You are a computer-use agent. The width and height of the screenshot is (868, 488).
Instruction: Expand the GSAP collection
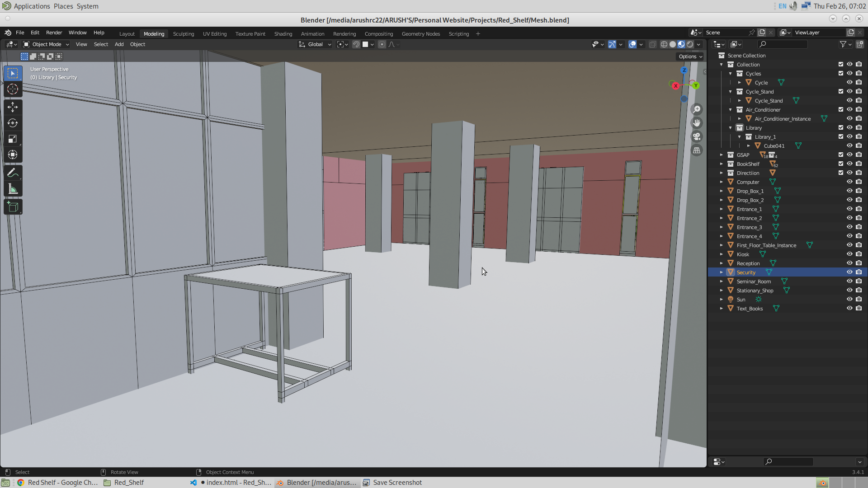[x=721, y=155]
